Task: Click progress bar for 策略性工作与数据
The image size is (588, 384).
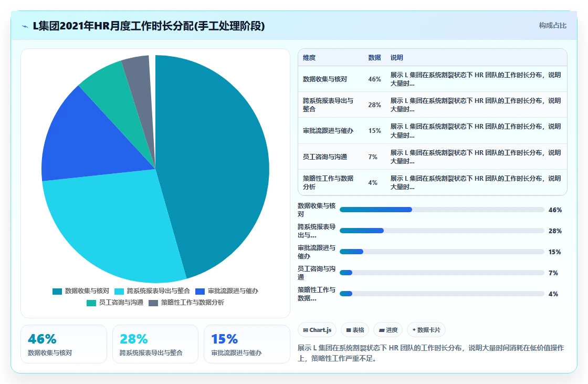Action: pos(442,294)
